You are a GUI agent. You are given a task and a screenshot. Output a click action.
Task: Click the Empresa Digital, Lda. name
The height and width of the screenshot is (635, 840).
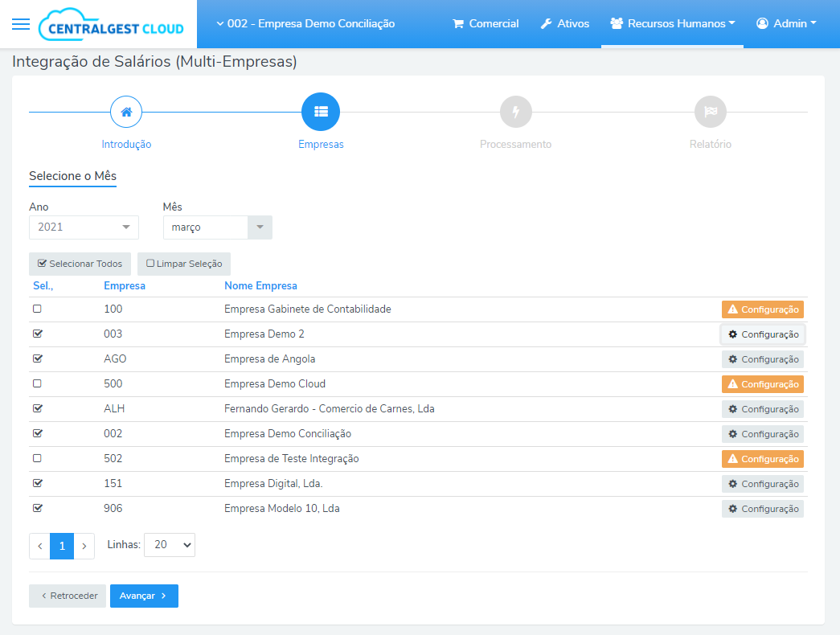coord(273,483)
